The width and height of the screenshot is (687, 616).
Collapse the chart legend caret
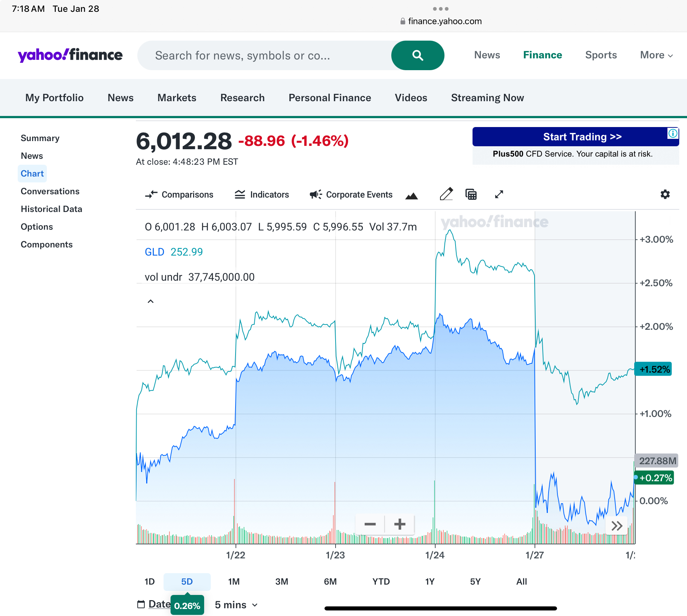coord(151,301)
